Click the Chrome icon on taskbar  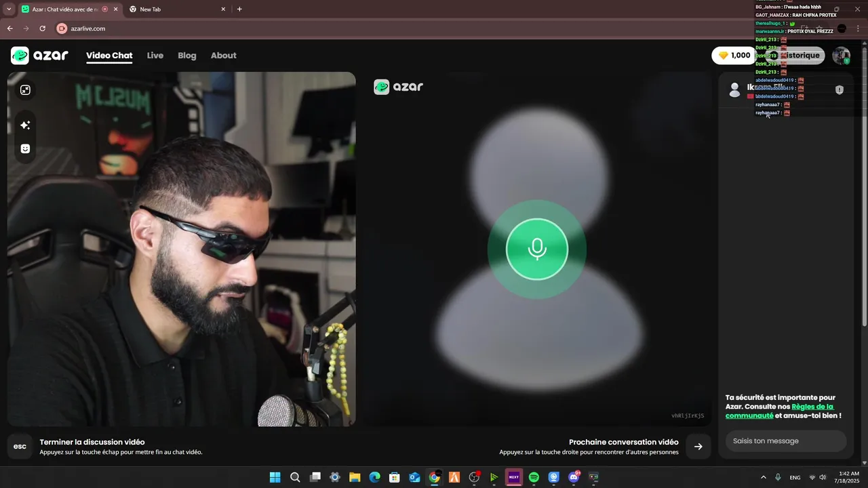coord(434,477)
